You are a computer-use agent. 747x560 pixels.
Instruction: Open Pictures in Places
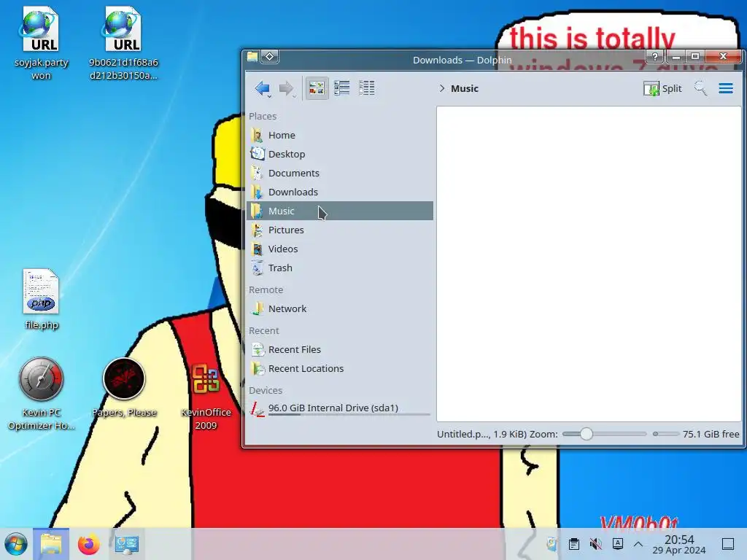pos(340,230)
